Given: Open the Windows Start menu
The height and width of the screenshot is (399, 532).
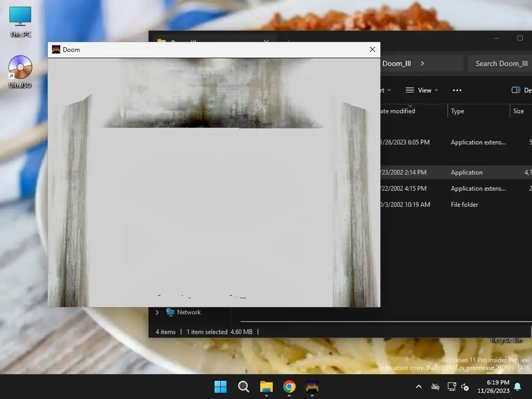Looking at the screenshot, I should [220, 387].
